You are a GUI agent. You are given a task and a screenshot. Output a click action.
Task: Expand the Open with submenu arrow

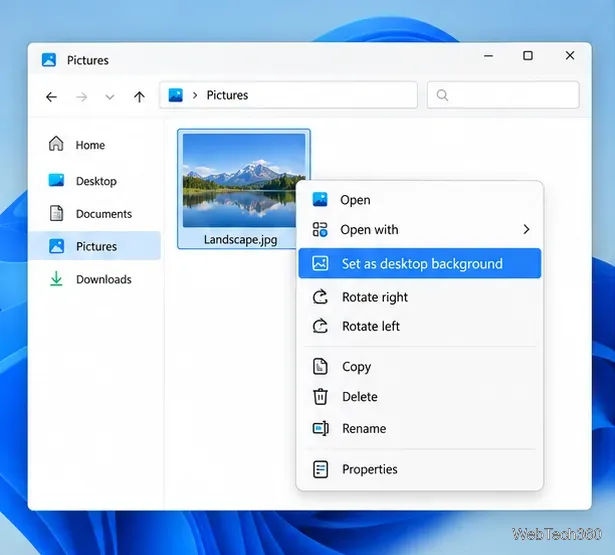point(526,229)
